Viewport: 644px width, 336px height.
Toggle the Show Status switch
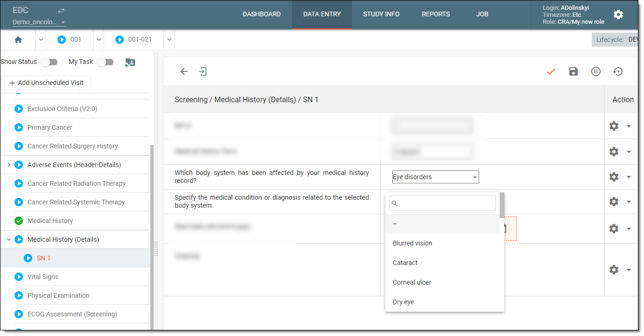tap(49, 62)
